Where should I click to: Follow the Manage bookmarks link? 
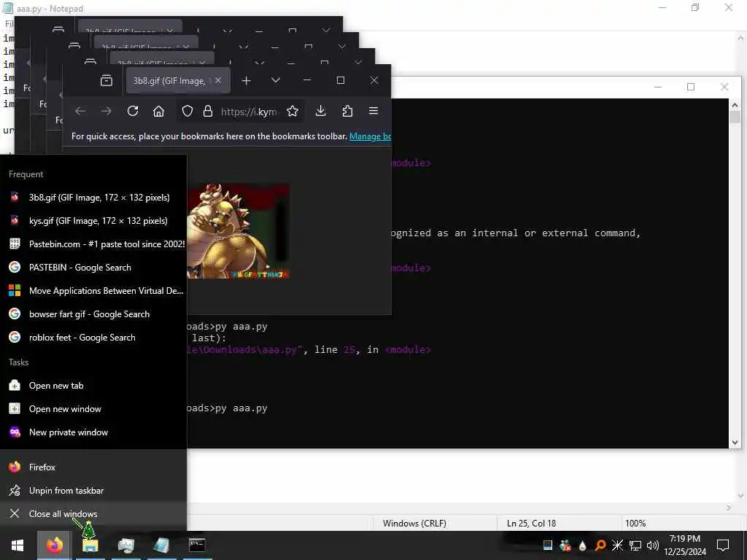(x=370, y=136)
